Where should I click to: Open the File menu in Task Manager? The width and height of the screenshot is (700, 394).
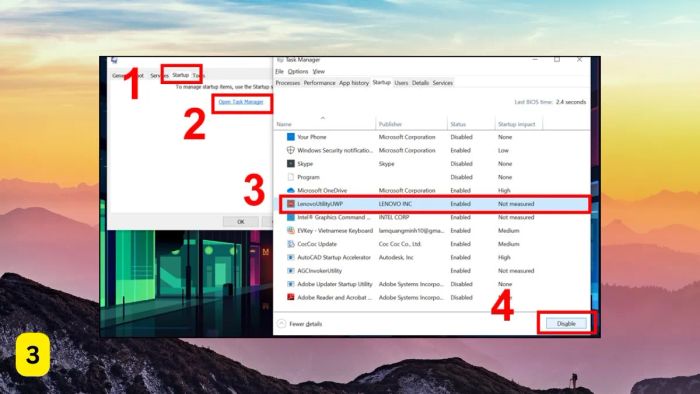tap(279, 71)
